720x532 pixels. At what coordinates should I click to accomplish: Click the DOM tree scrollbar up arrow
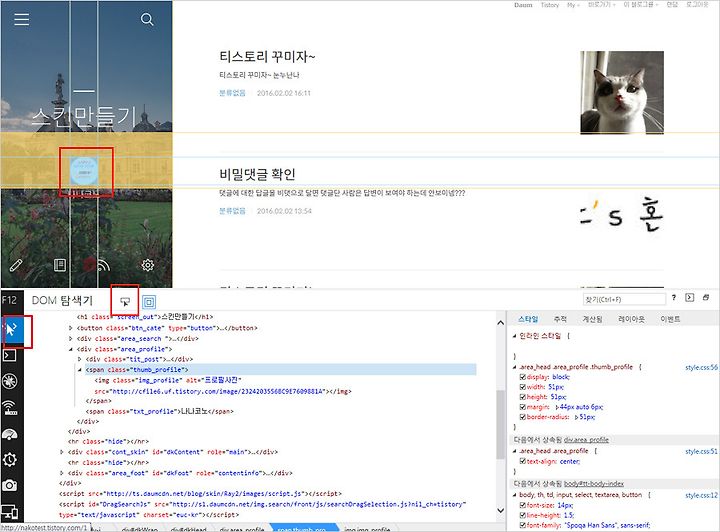501,323
